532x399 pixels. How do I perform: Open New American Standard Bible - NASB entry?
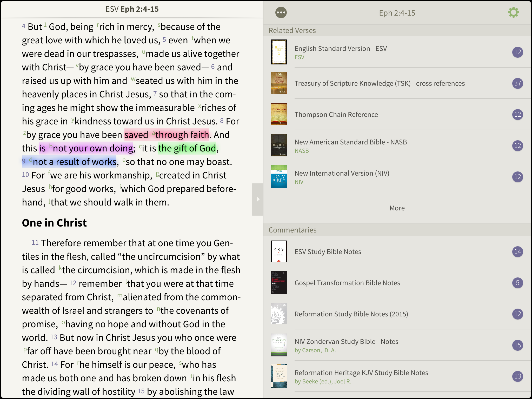click(397, 145)
